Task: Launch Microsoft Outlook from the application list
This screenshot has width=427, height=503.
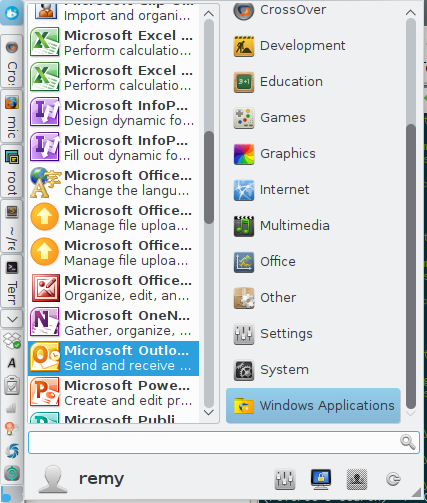Action: (114, 358)
